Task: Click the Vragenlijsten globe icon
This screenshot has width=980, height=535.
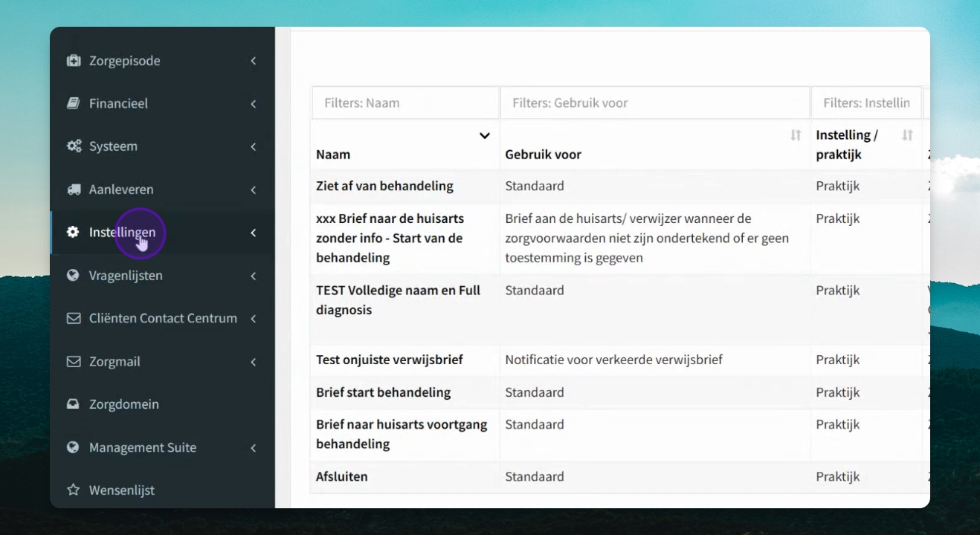Action: [73, 275]
